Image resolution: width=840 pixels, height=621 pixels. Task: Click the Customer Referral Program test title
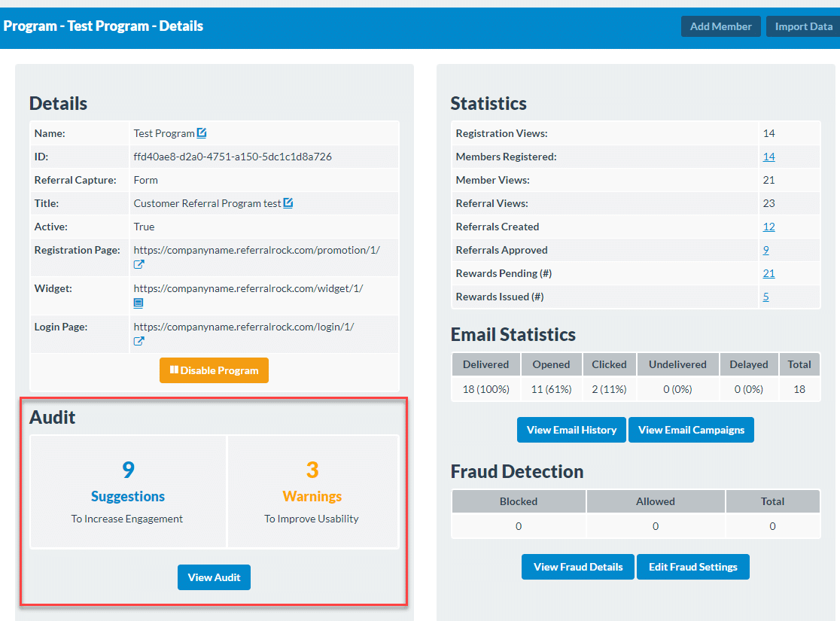click(x=207, y=203)
